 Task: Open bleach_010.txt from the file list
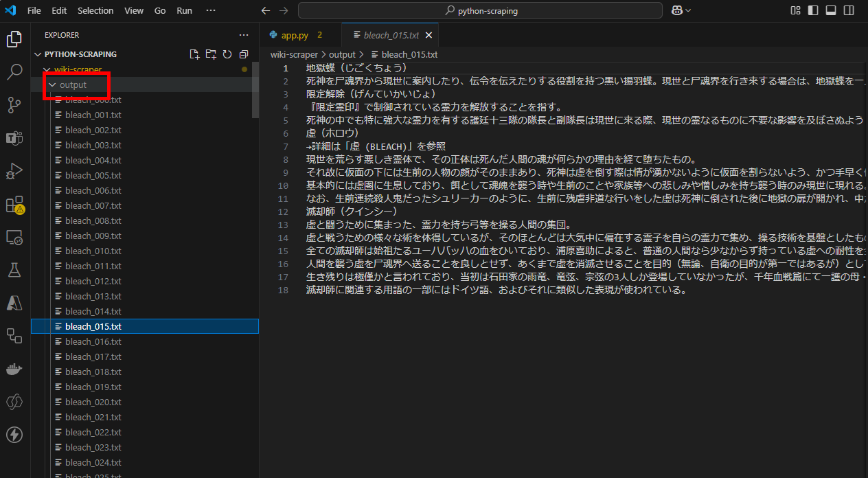coord(93,251)
